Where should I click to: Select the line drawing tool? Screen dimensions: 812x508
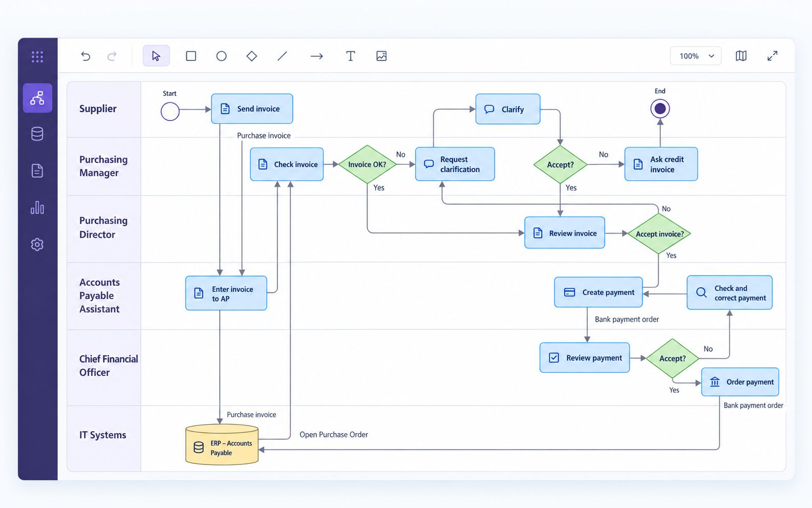(x=282, y=56)
